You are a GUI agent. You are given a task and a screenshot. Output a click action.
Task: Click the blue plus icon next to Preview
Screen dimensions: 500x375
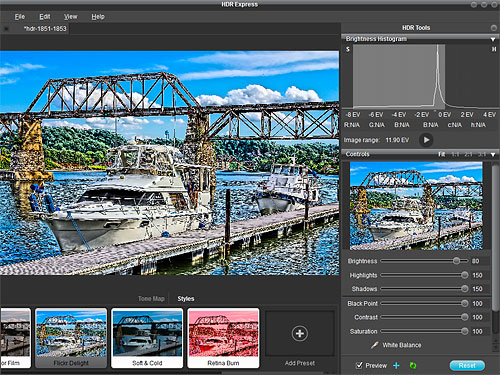(x=396, y=366)
